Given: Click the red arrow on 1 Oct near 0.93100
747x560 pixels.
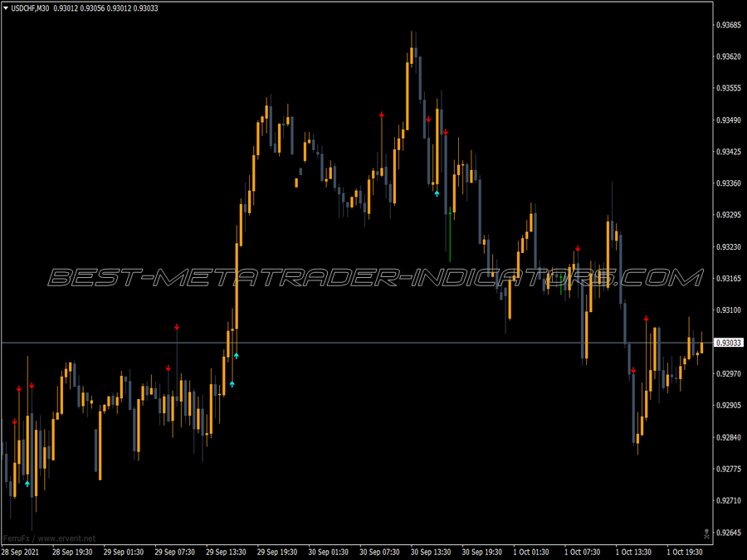Looking at the screenshot, I should click(646, 319).
